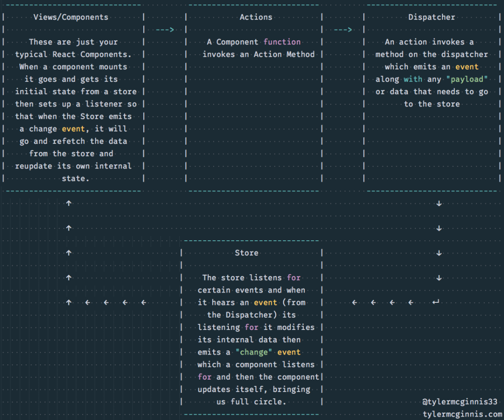Toggle the highlighted word 'event' in Views/Components text
The width and height of the screenshot is (504, 420).
pos(73,129)
